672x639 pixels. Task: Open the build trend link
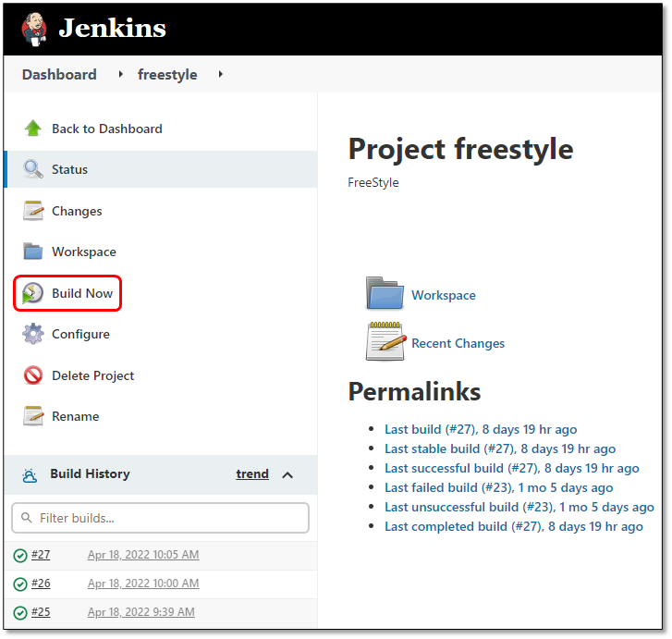(252, 473)
